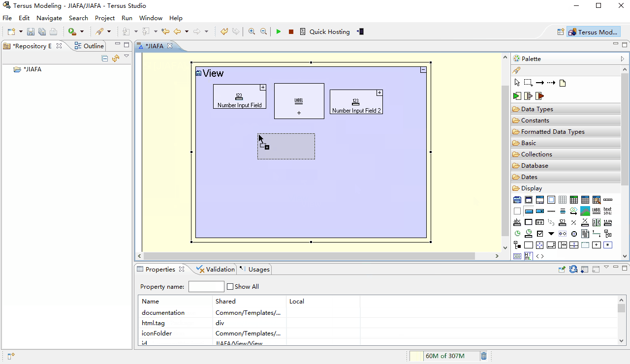This screenshot has width=630, height=364.
Task: Click the trash garbage collector icon
Action: [x=484, y=356]
